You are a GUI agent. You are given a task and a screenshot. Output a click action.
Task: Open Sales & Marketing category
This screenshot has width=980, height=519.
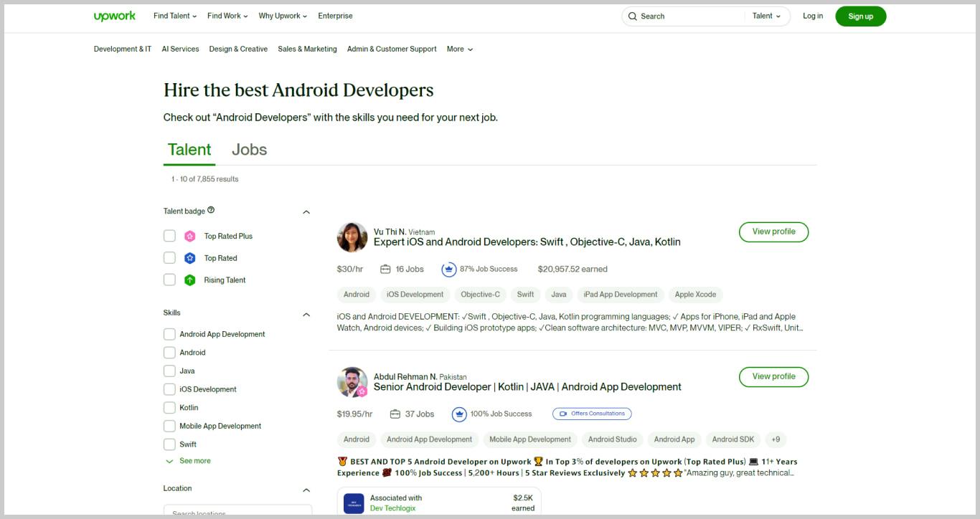click(x=307, y=49)
